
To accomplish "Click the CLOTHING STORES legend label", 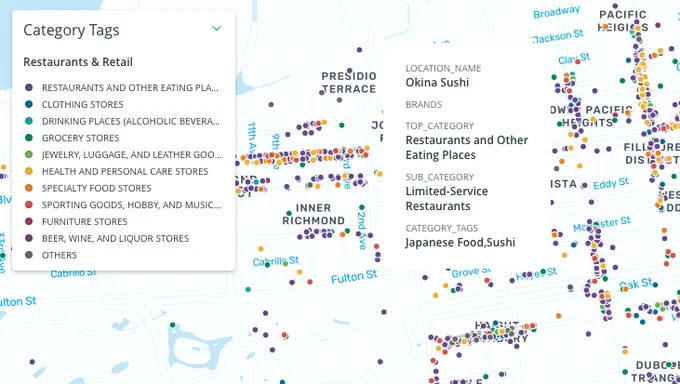I will click(82, 105).
